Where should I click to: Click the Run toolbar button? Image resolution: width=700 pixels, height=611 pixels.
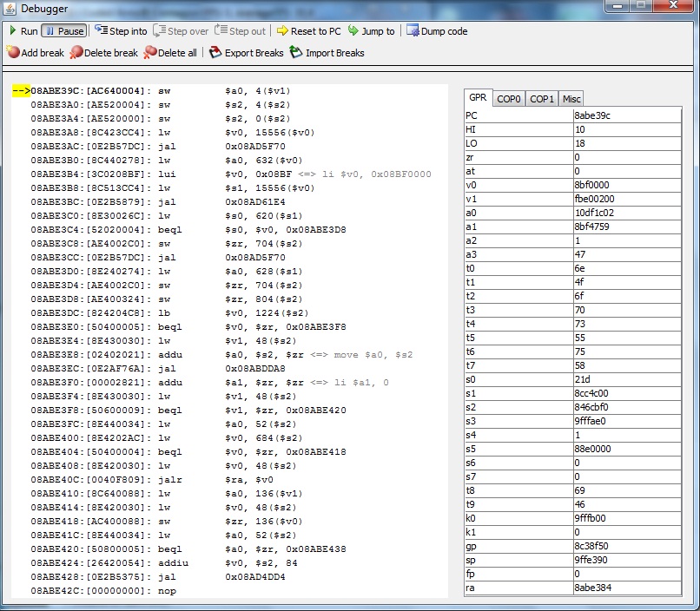coord(23,31)
